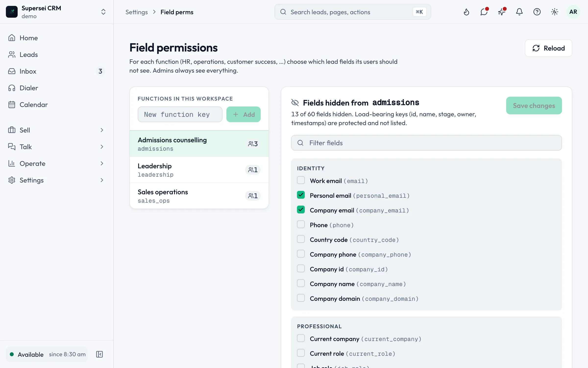Focus the New function key input
588x368 pixels.
point(180,114)
